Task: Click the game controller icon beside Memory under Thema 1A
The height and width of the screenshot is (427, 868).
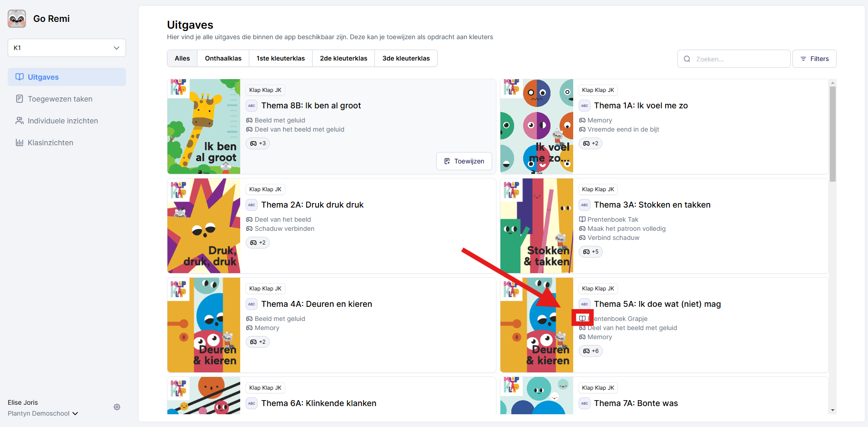Action: [x=583, y=120]
